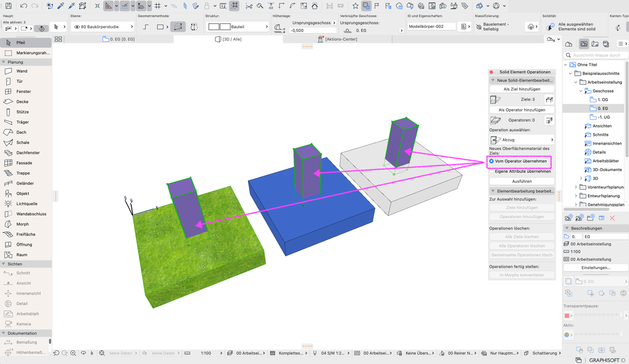Viewport: 629px width, 364px height.
Task: Open '1. OG' in the navigator tree
Action: click(603, 100)
